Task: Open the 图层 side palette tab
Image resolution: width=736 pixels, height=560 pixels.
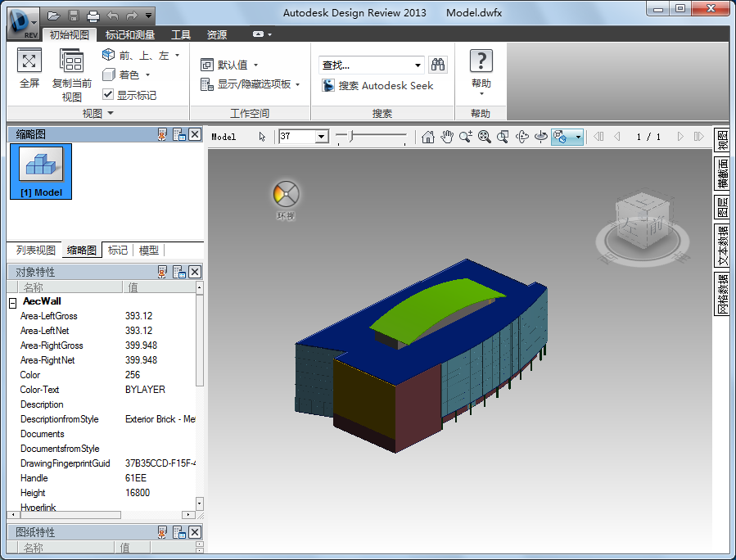Action: (x=722, y=207)
